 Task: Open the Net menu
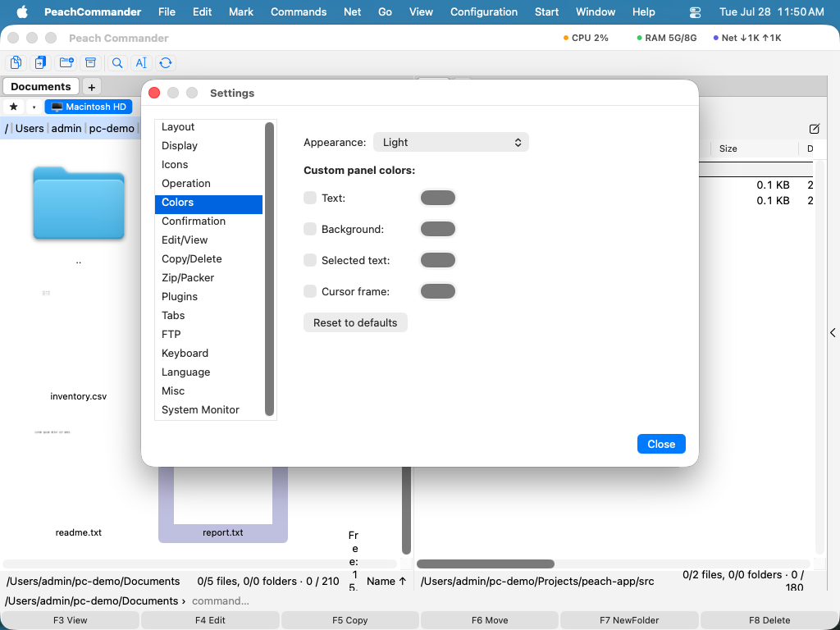[352, 11]
